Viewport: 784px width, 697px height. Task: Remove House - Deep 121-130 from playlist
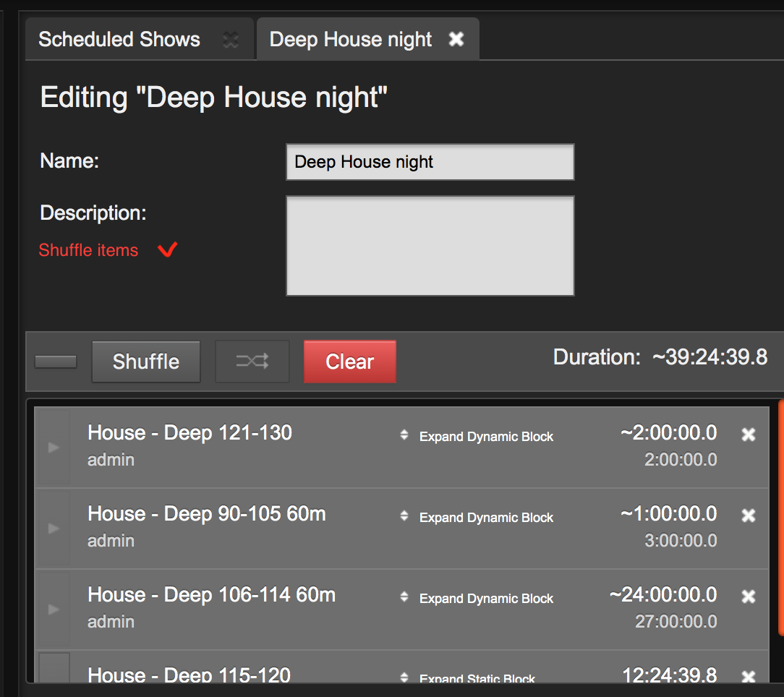(749, 435)
